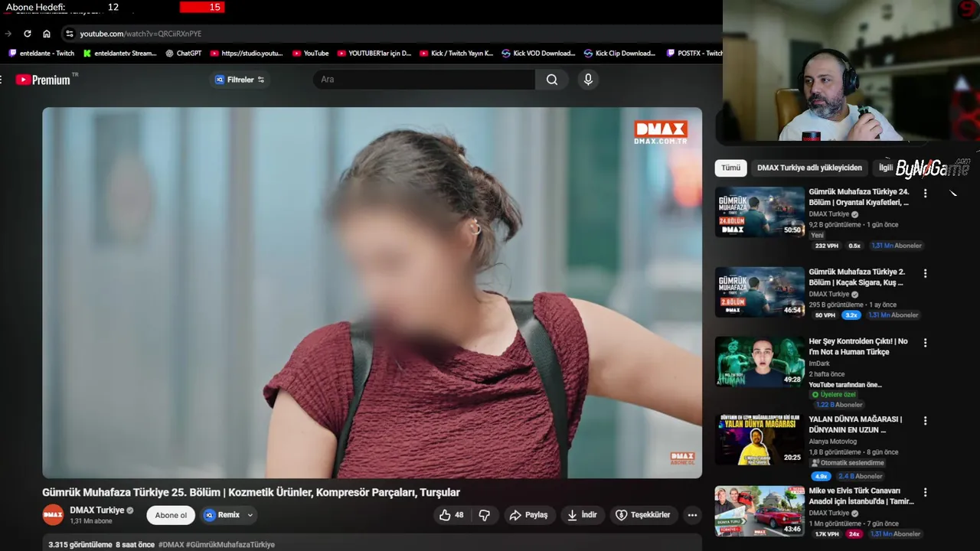Click the Paylaş share button

click(x=529, y=515)
